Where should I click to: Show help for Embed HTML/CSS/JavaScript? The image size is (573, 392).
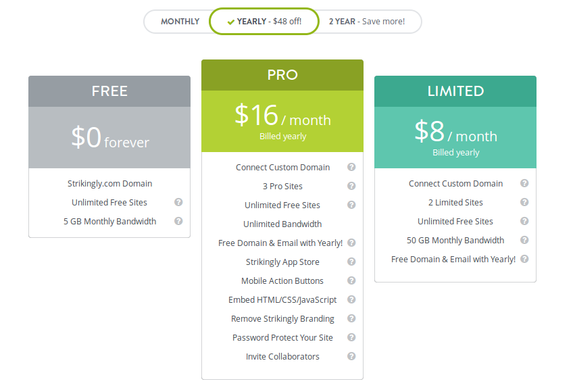[x=351, y=300]
